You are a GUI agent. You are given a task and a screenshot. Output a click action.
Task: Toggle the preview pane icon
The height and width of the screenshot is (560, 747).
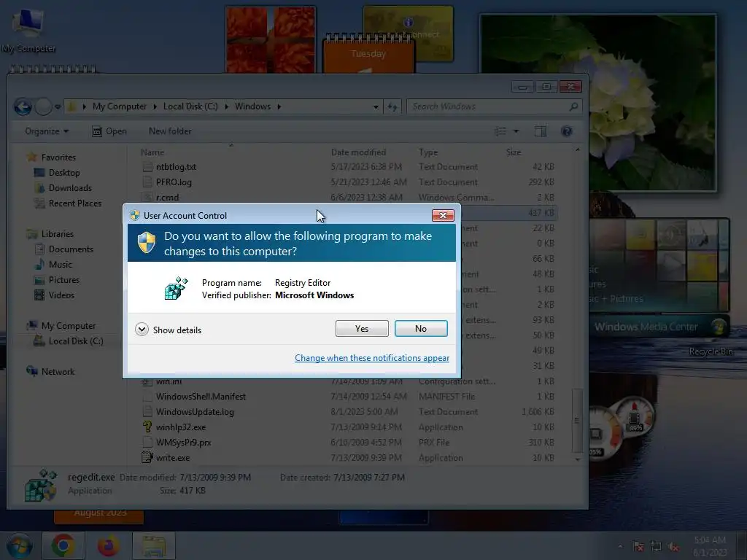click(541, 131)
